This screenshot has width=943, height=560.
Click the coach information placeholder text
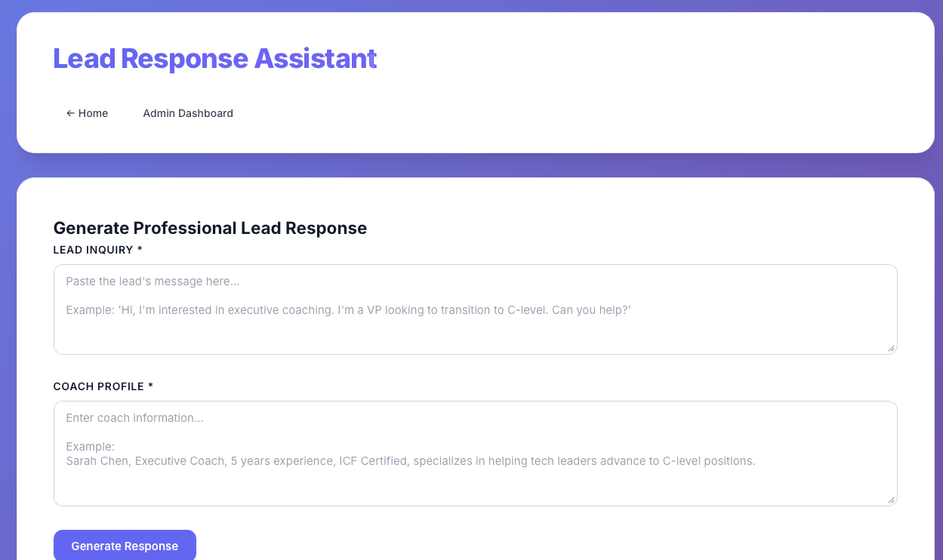(134, 417)
